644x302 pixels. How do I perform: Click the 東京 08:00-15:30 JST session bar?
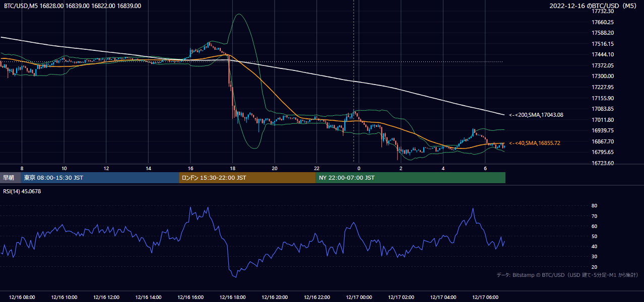tap(100, 178)
